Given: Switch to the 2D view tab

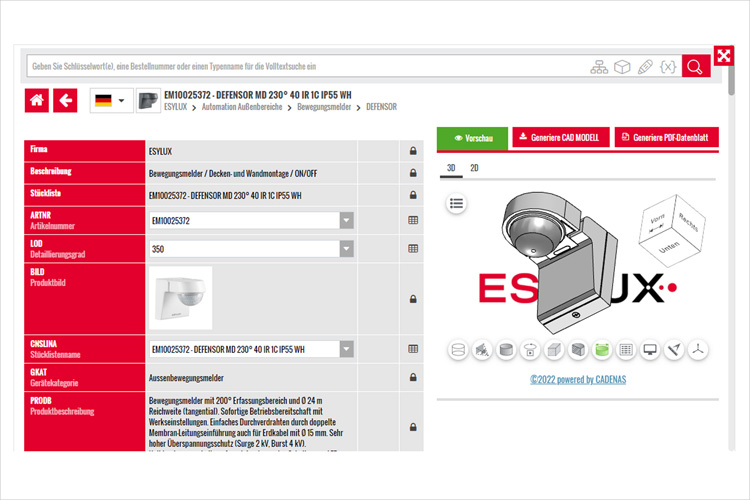Looking at the screenshot, I should (x=474, y=168).
